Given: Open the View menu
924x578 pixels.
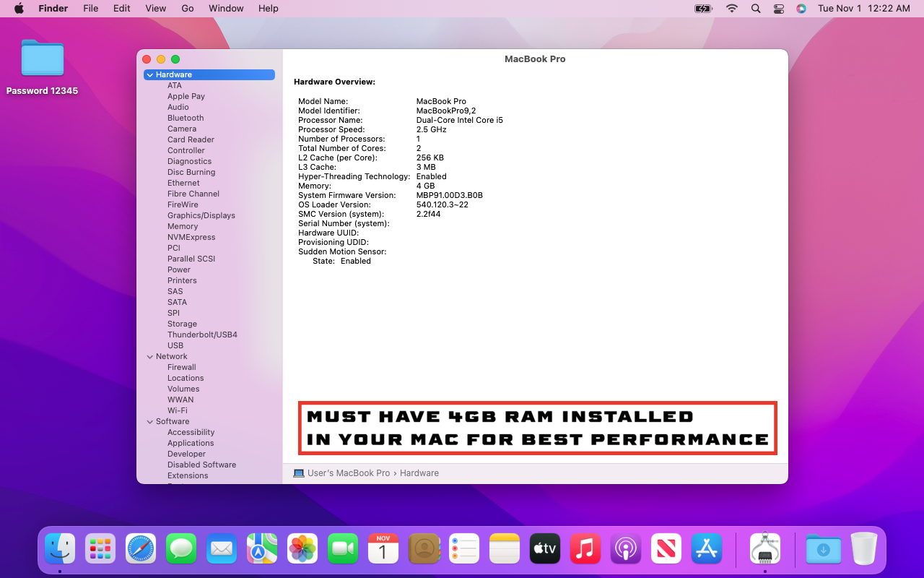Looking at the screenshot, I should [156, 9].
